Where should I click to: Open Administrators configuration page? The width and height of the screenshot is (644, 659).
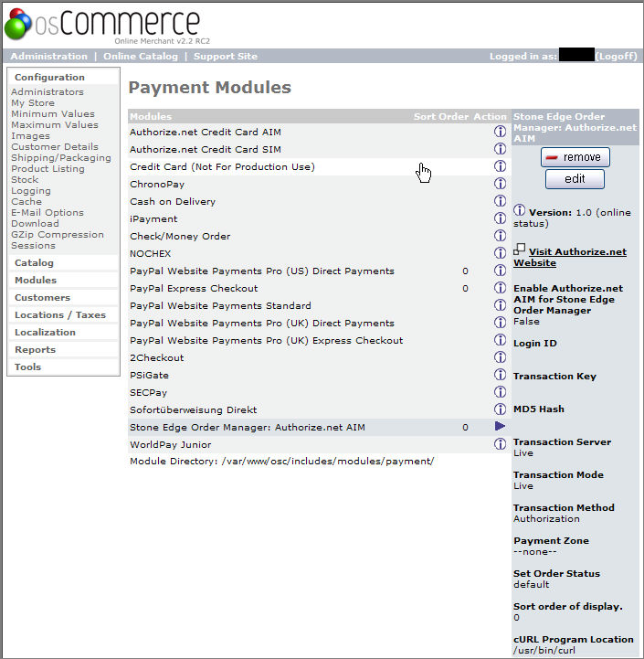tap(48, 91)
